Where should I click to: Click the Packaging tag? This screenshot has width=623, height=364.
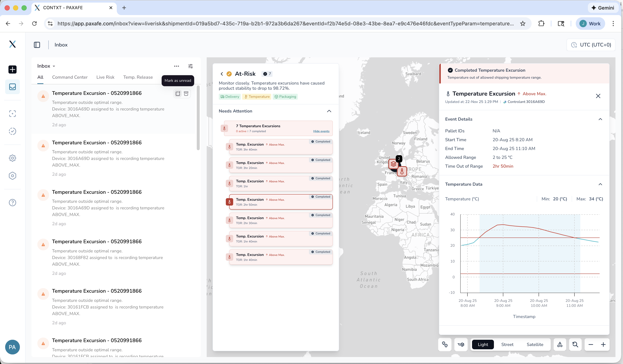point(285,97)
